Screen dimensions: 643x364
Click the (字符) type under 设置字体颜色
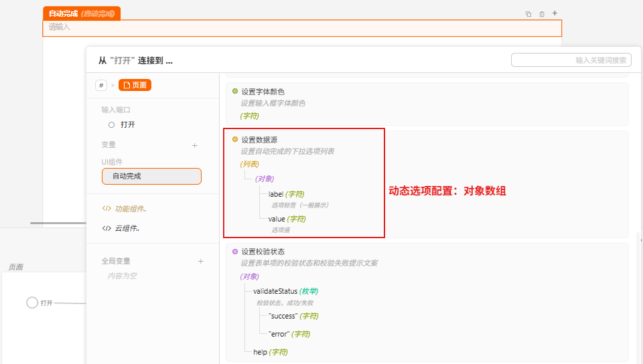pyautogui.click(x=250, y=116)
